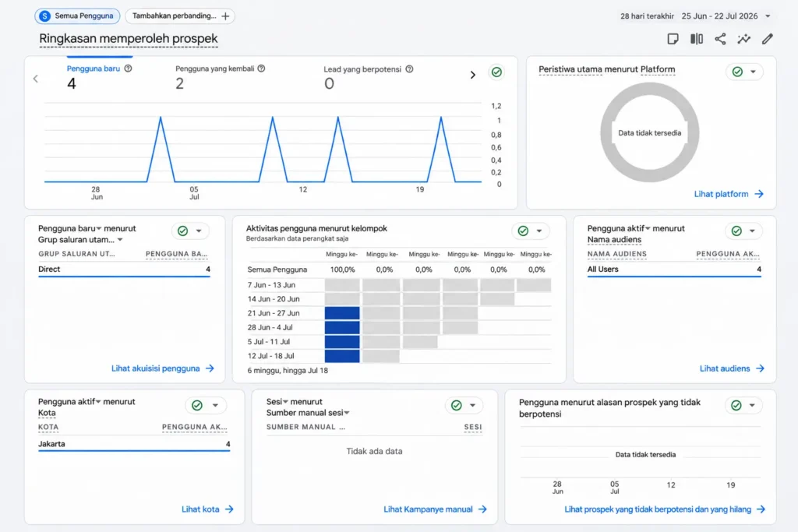Open the share report icon

(x=719, y=39)
